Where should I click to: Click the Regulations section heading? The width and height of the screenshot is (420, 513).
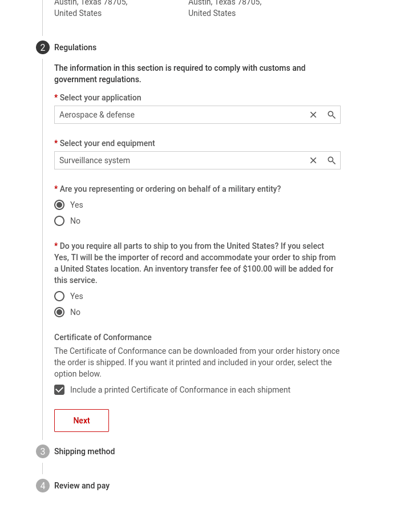(x=75, y=47)
